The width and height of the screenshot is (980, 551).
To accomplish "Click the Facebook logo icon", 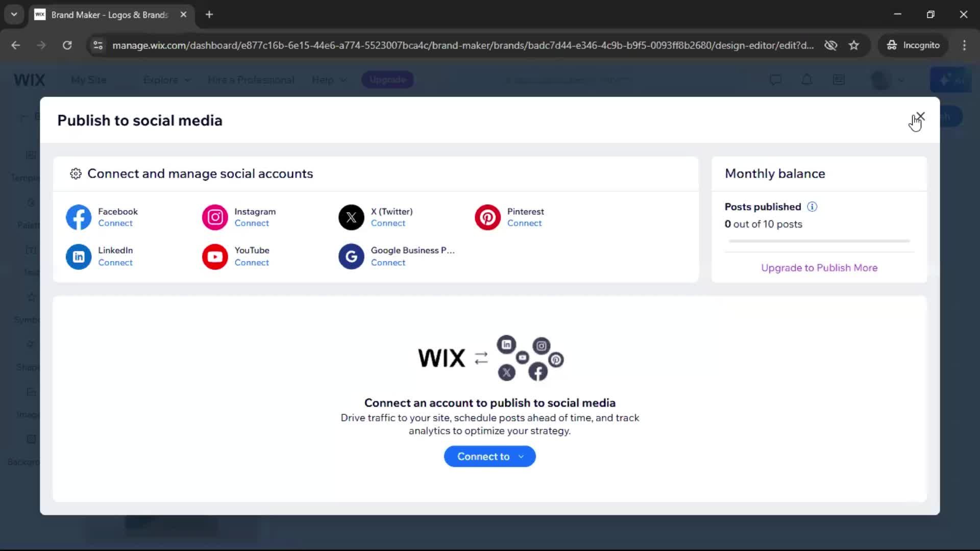I will [x=79, y=217].
